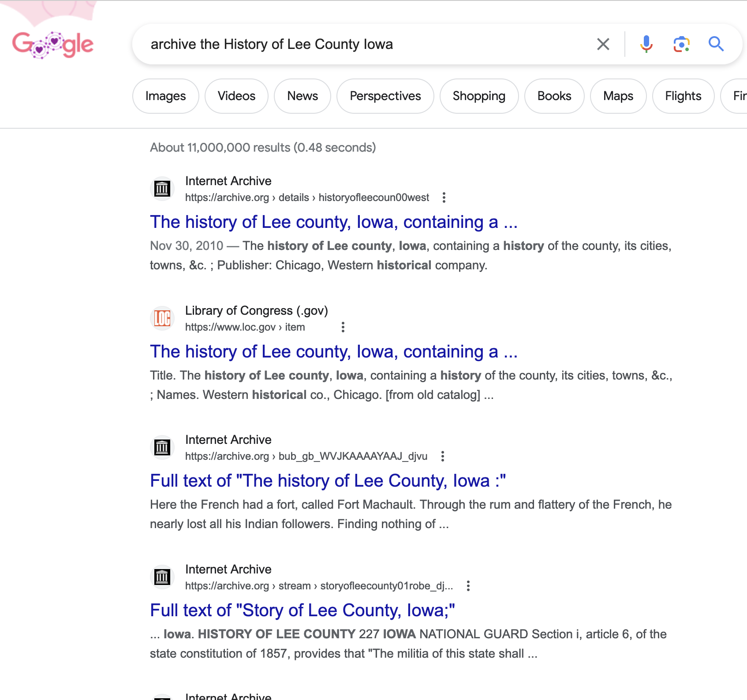Screen dimensions: 747x700
Task: Open 'Full text of The history of Lee County' link
Action: tap(328, 481)
